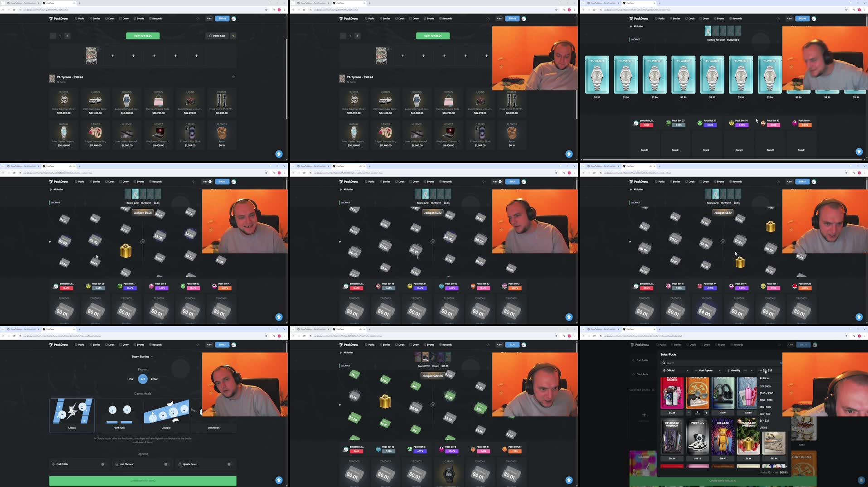This screenshot has height=487, width=868.
Task: Select the Jackpot game mode
Action: click(x=166, y=415)
